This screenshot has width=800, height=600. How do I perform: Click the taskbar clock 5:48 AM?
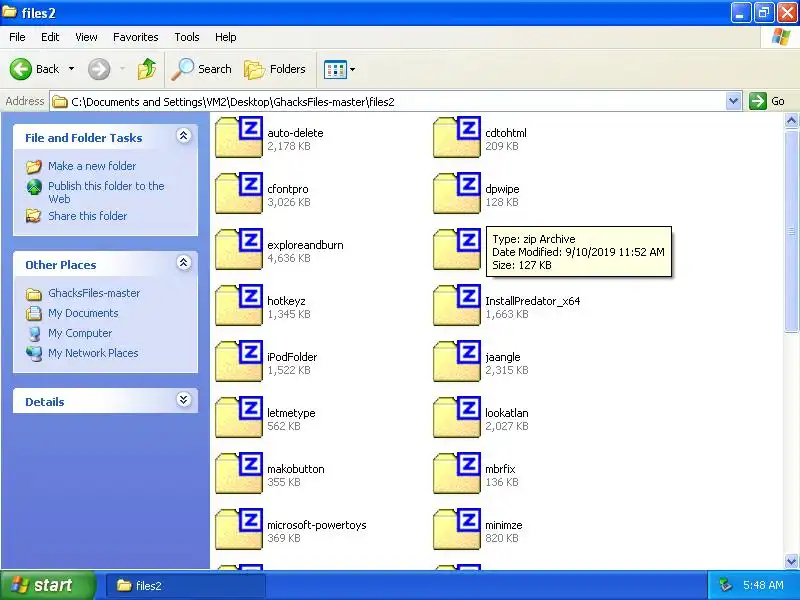pyautogui.click(x=763, y=585)
